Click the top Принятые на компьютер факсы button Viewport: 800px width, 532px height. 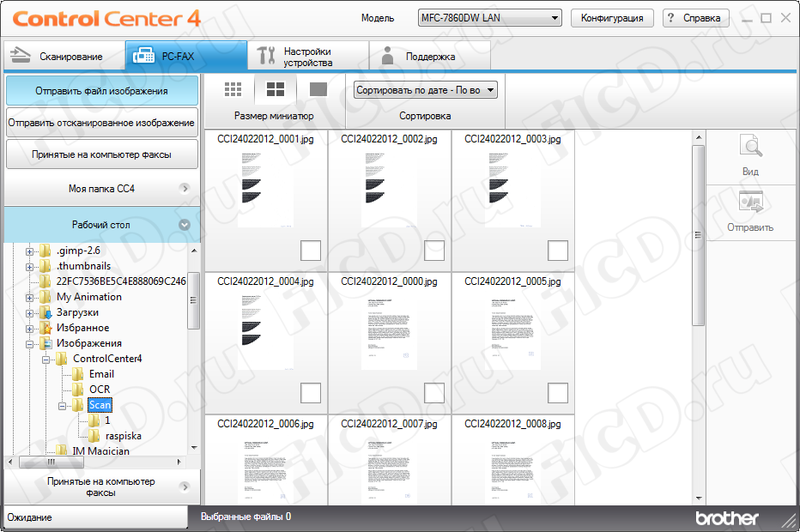[x=101, y=154]
